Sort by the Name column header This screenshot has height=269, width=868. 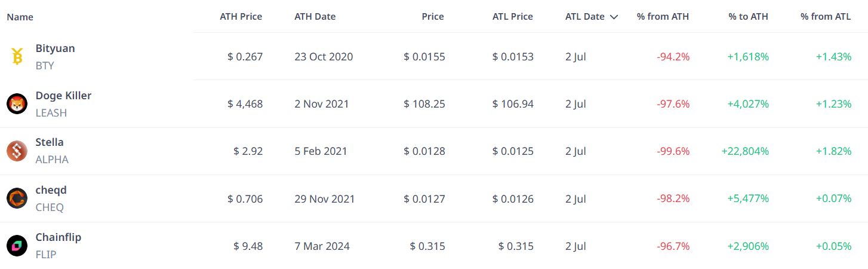[20, 17]
